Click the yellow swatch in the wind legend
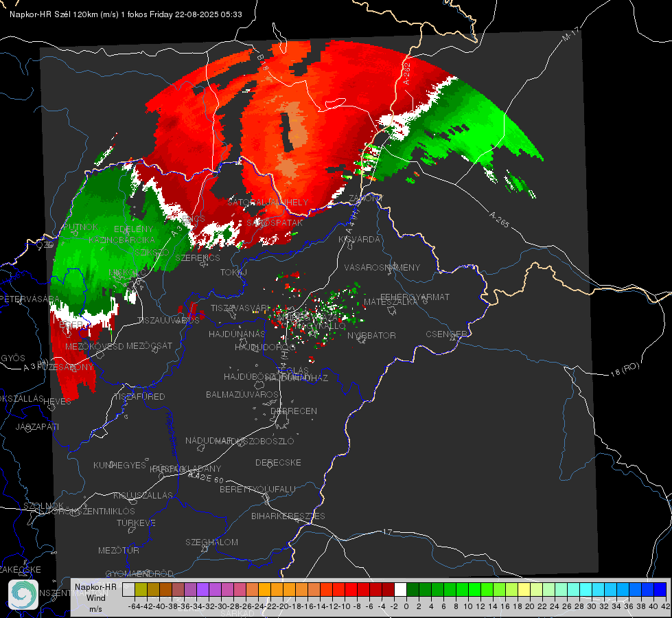This screenshot has width=672, height=618. 524,589
